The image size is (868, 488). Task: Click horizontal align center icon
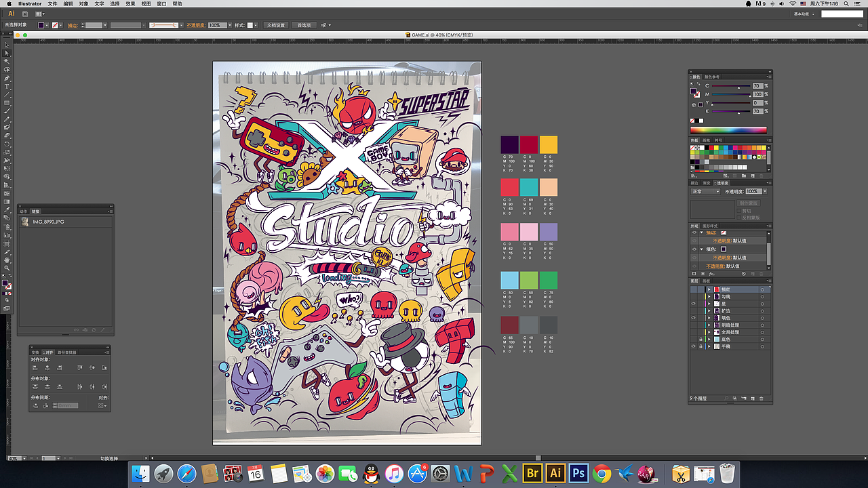coord(47,367)
